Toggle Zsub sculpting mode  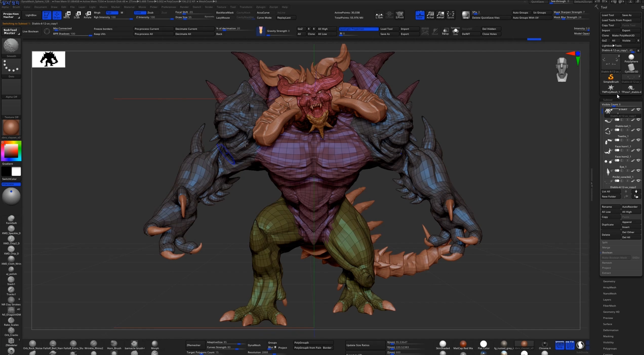coord(150,12)
